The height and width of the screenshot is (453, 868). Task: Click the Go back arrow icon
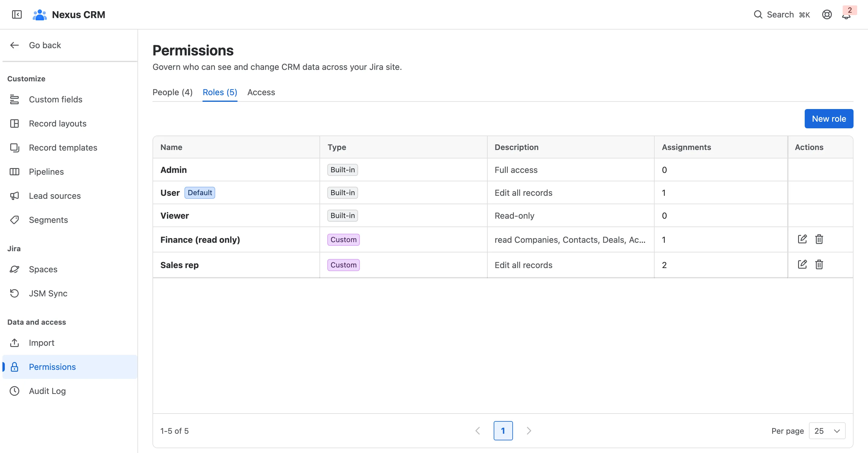(14, 45)
